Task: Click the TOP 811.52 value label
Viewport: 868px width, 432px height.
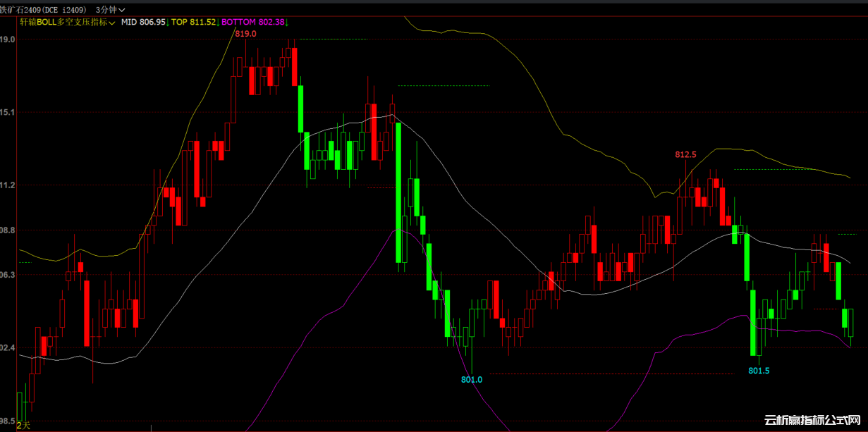Action: pos(193,23)
